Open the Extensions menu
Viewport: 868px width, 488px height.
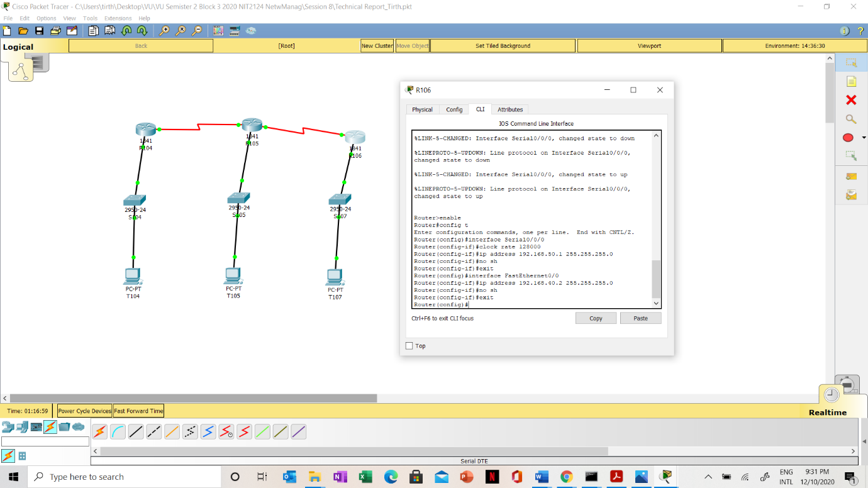(x=118, y=18)
